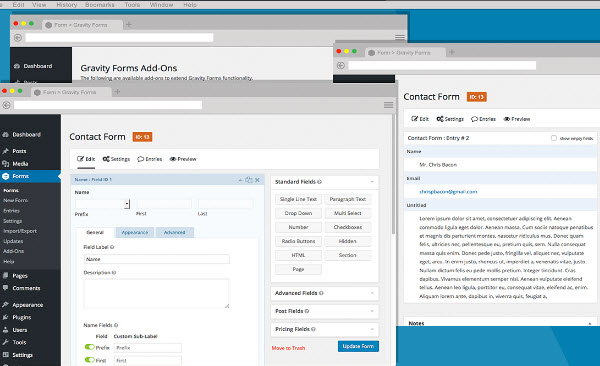Show Description help tooltip icon
Screen dimensions: 600x366
coord(114,273)
